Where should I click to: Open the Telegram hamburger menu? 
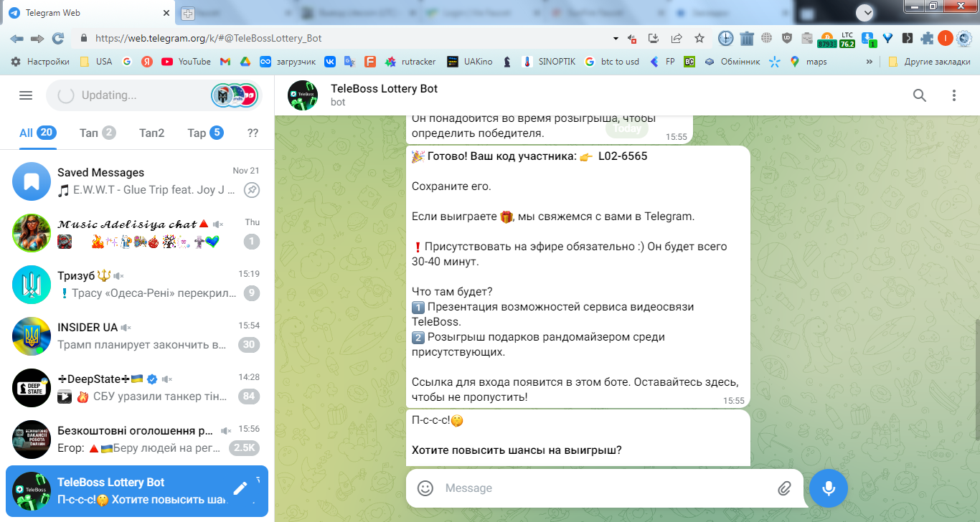tap(26, 95)
